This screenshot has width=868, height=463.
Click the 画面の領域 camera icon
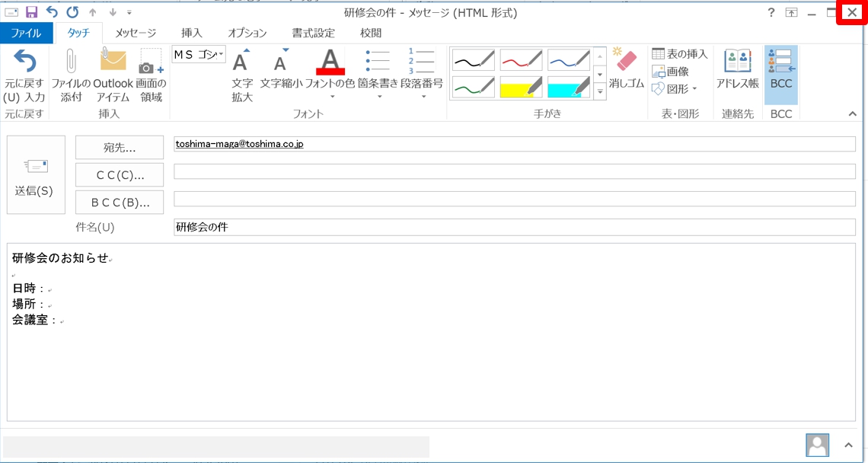pyautogui.click(x=151, y=62)
